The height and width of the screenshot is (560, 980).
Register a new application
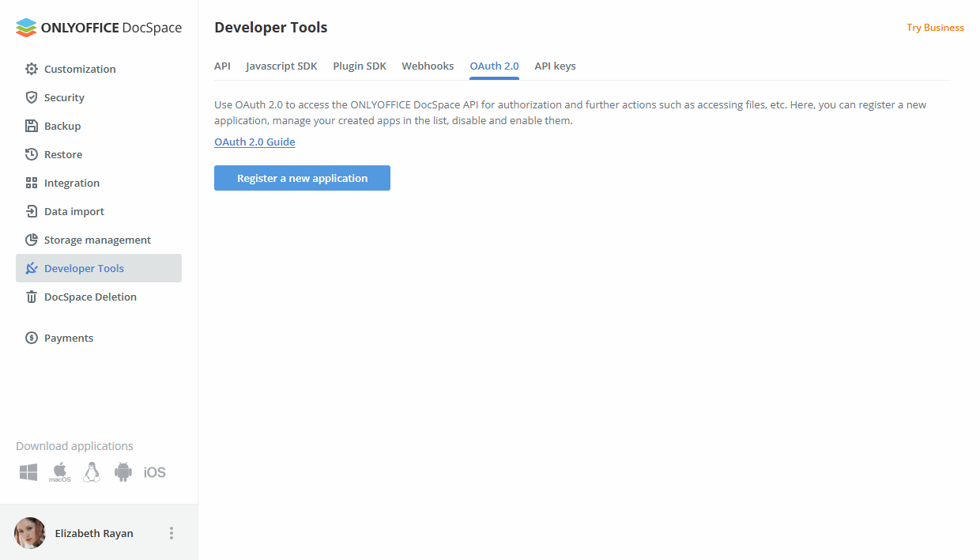tap(302, 177)
